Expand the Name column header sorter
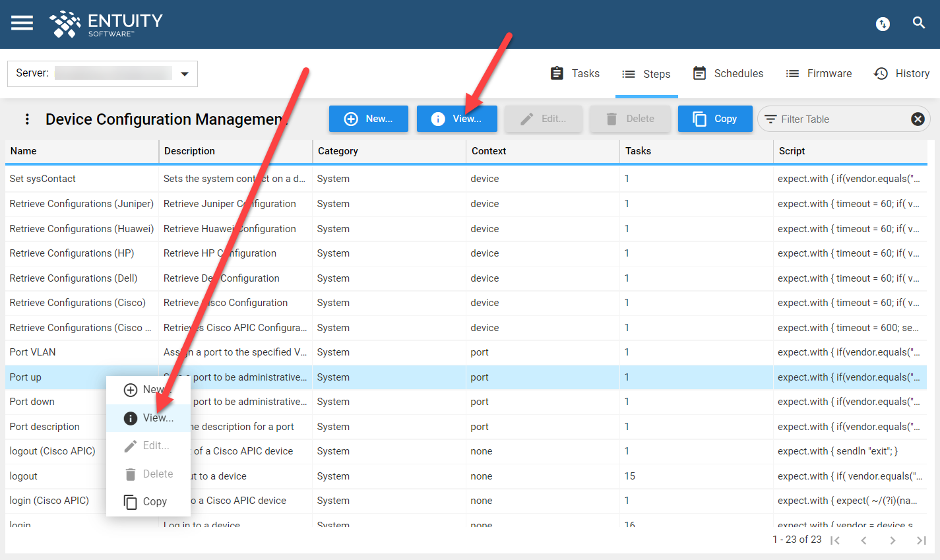The width and height of the screenshot is (940, 560). coord(23,151)
